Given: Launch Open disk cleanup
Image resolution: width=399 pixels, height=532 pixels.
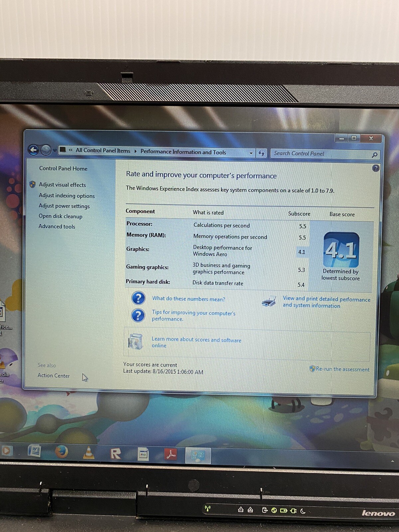Looking at the screenshot, I should [x=60, y=216].
